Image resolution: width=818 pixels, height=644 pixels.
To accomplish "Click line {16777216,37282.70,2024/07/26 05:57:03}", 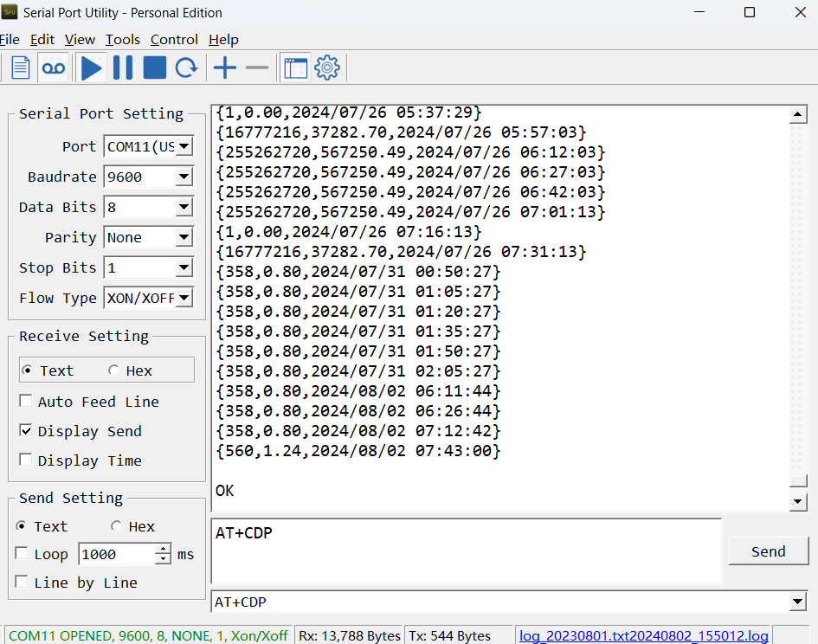I will (x=401, y=132).
